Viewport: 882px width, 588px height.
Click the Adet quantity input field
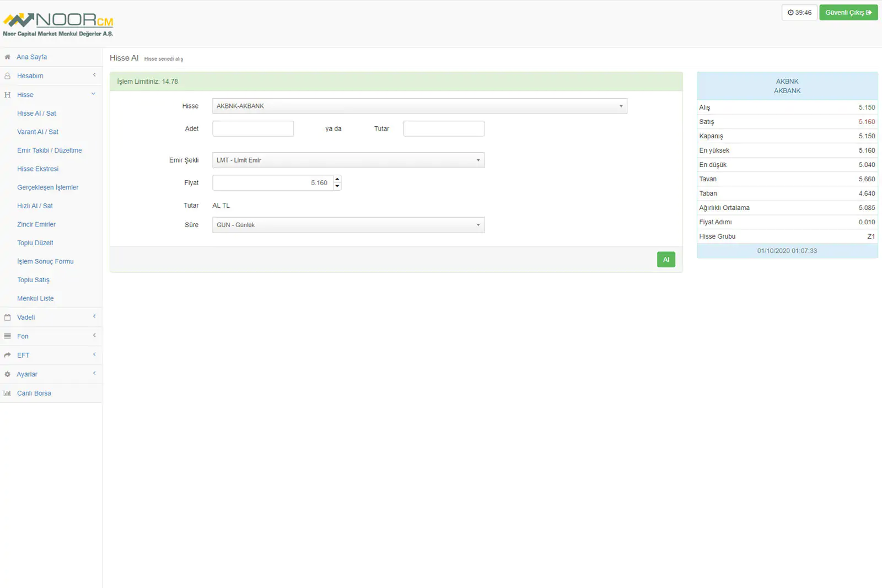pyautogui.click(x=253, y=129)
